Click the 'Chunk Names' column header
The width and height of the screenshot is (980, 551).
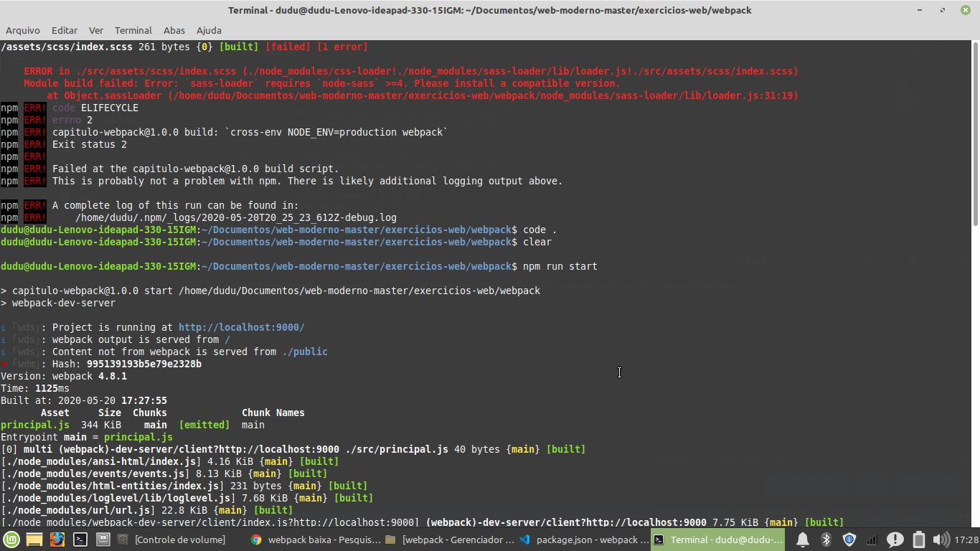(x=273, y=413)
